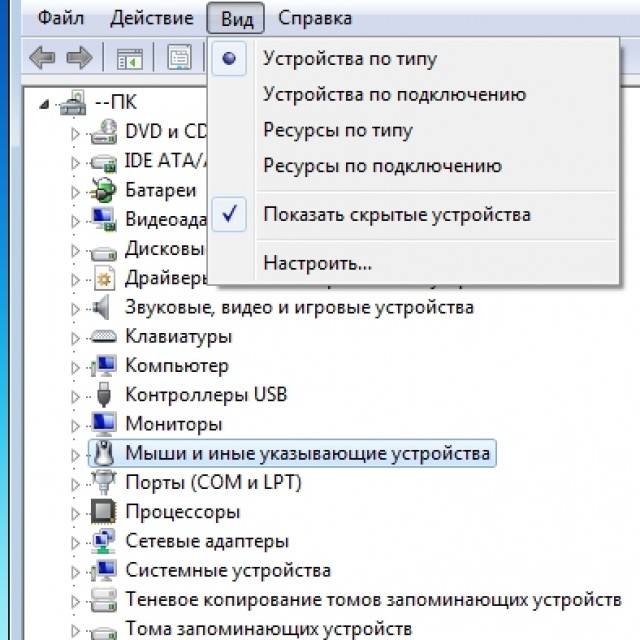This screenshot has width=640, height=640.
Task: Select the Батареи tree row
Action: click(x=160, y=191)
